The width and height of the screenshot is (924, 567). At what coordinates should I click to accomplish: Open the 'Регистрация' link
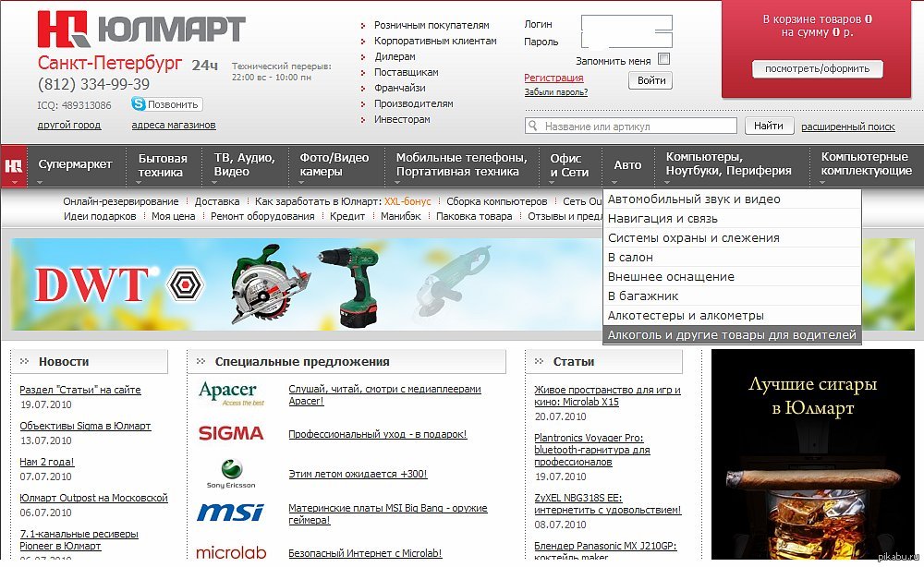click(554, 78)
